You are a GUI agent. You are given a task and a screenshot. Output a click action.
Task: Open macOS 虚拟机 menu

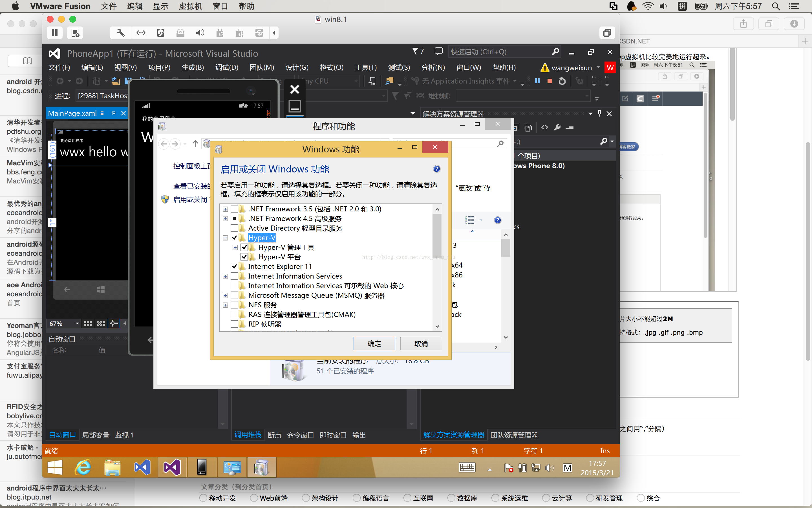[x=190, y=6]
